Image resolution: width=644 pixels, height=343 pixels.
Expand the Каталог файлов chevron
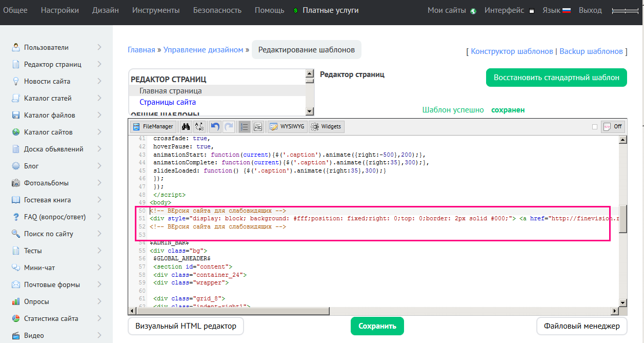click(99, 115)
